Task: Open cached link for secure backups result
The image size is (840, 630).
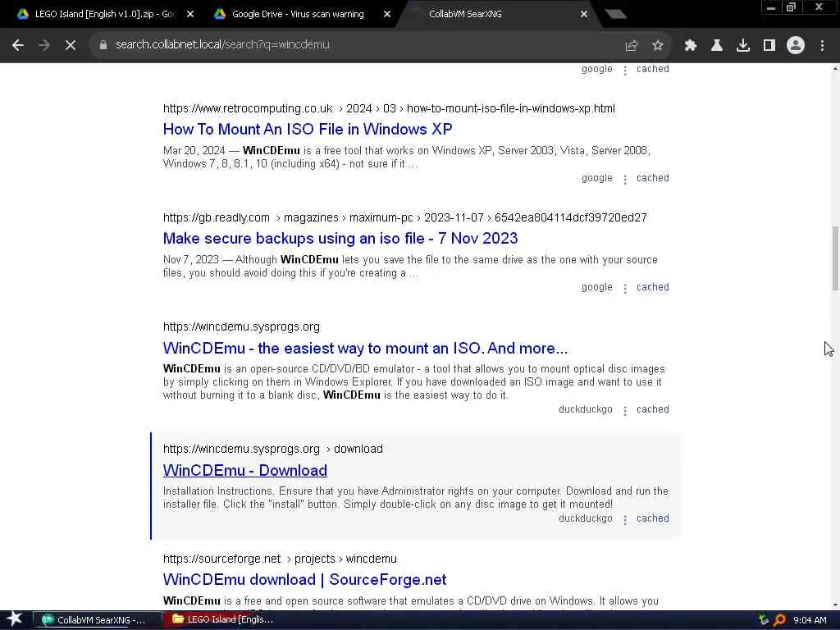Action: (x=652, y=287)
